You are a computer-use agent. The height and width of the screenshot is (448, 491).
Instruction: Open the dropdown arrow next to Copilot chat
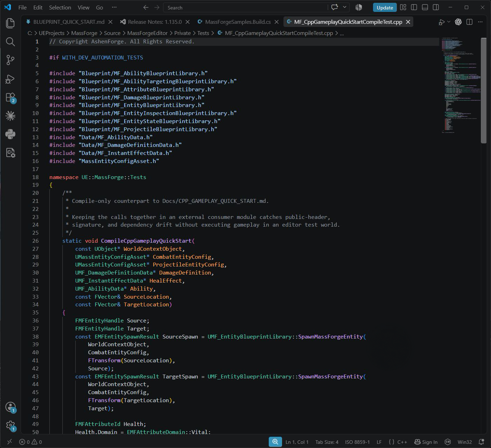coord(345,7)
